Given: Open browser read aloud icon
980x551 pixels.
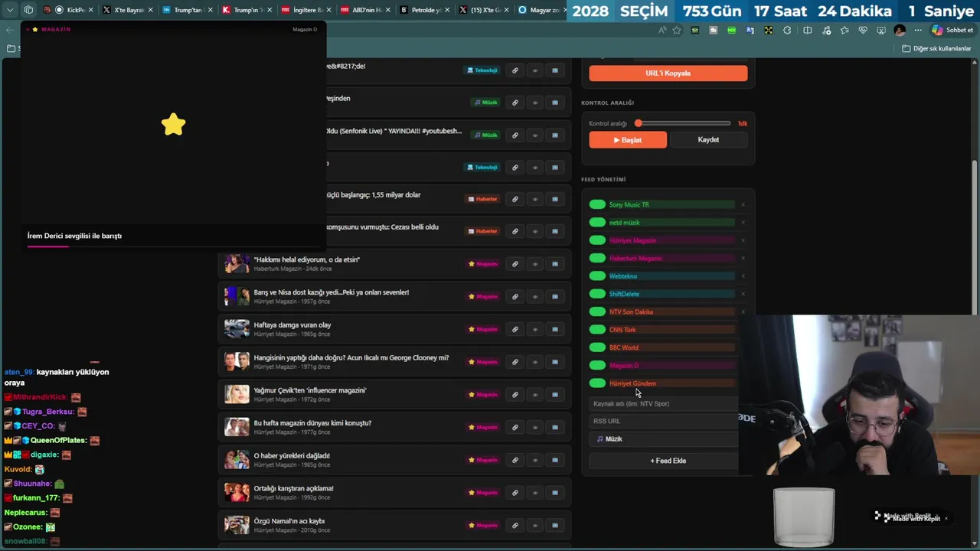Looking at the screenshot, I should pyautogui.click(x=662, y=31).
